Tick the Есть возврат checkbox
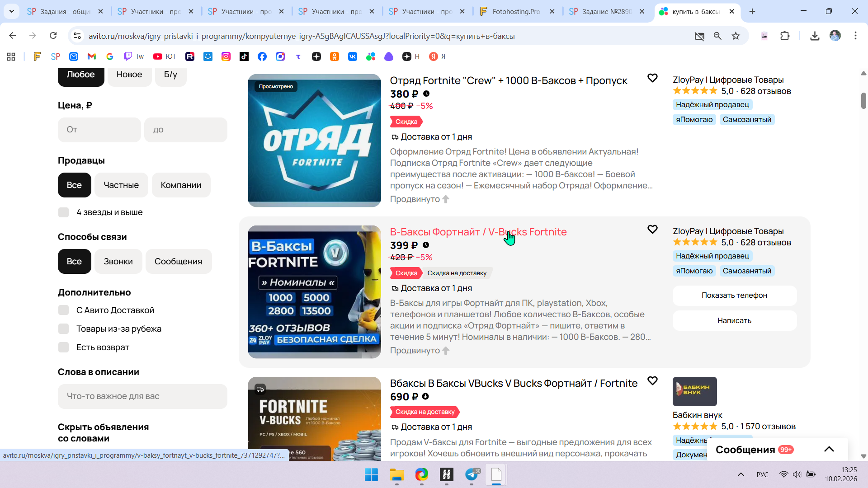 pyautogui.click(x=64, y=347)
